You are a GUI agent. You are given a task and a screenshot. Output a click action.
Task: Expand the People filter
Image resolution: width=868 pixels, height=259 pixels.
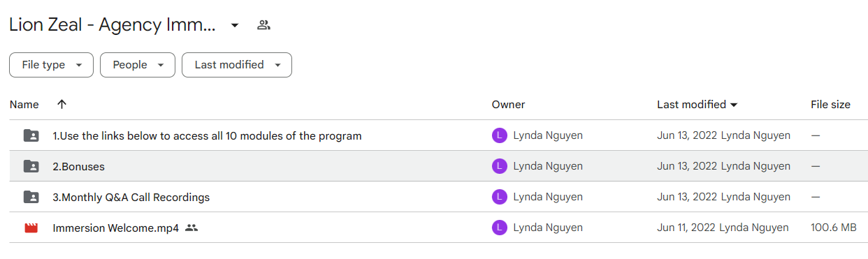click(137, 65)
